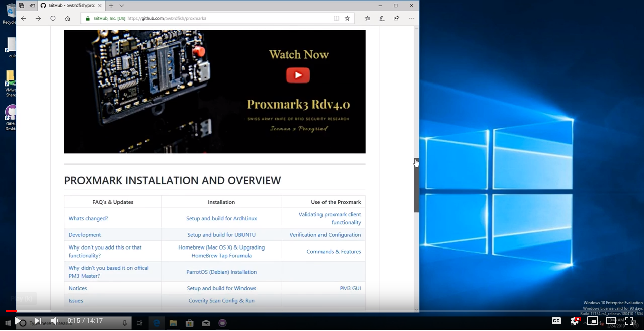
Task: Click PROXMARK INSTALLATION AND OVERVIEW heading
Action: [x=173, y=180]
